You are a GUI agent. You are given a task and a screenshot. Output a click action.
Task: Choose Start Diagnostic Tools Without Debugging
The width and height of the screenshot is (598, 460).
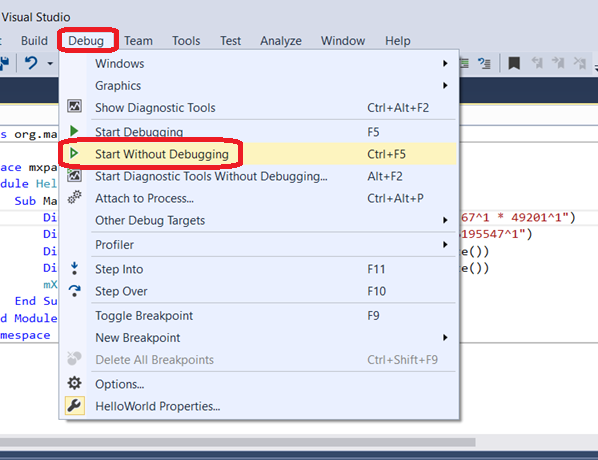(x=258, y=176)
